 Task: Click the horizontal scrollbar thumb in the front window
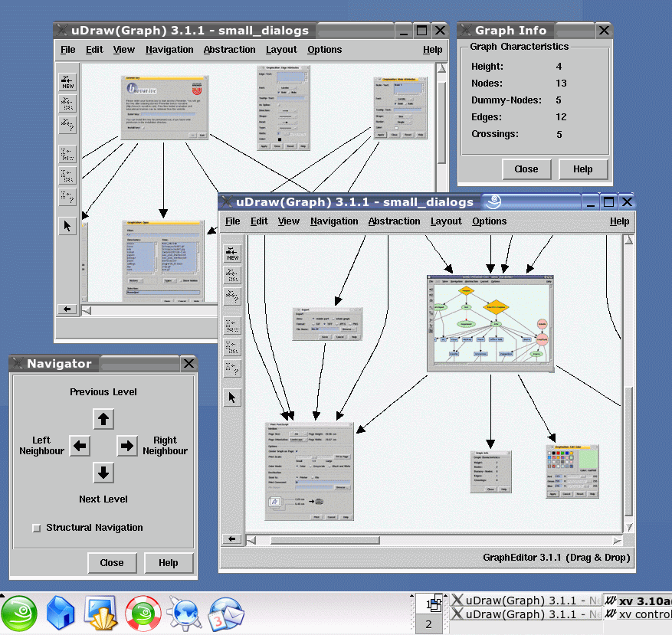click(325, 540)
